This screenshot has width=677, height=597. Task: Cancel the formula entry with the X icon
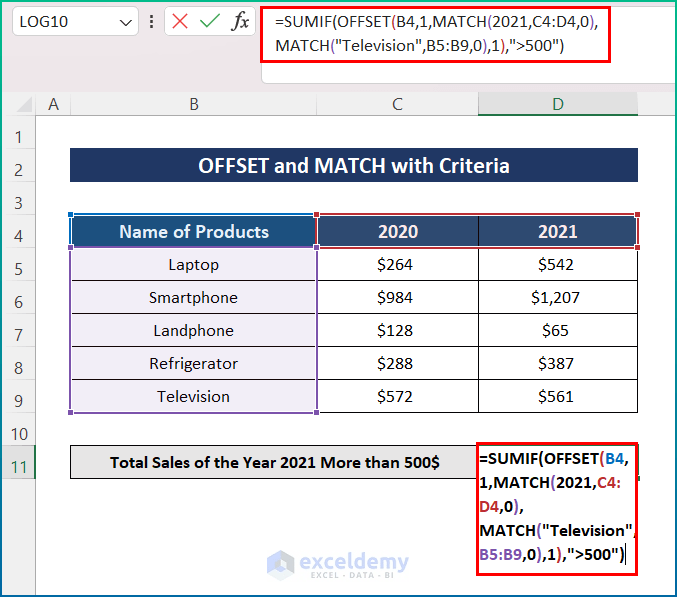180,21
